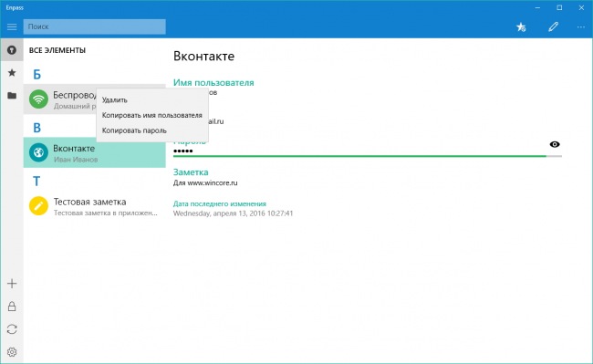Click the password strength green bar
Image resolution: width=593 pixels, height=364 pixels.
pyautogui.click(x=359, y=156)
